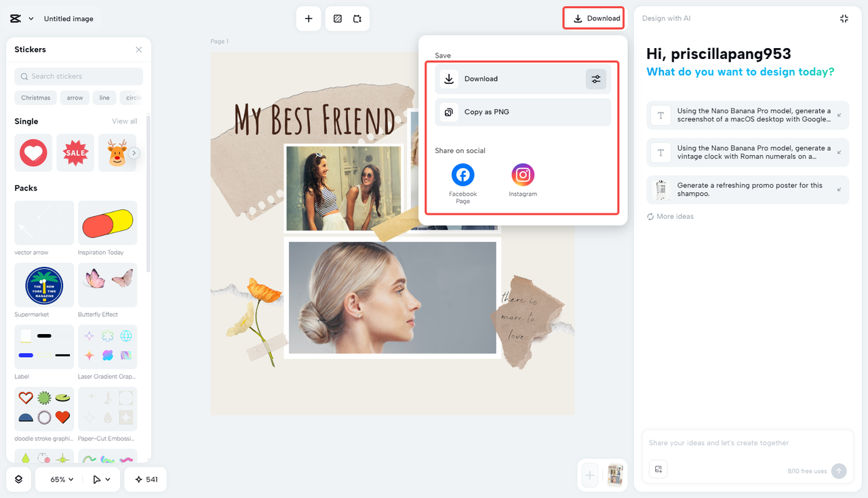
Task: Select the SALE sticker thumbnail
Action: tap(75, 152)
